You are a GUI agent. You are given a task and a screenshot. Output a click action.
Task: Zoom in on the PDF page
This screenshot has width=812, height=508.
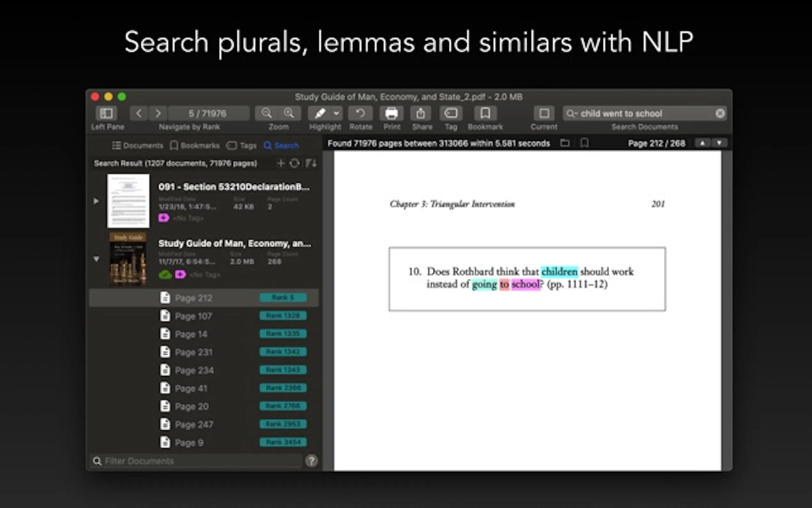pyautogui.click(x=289, y=114)
